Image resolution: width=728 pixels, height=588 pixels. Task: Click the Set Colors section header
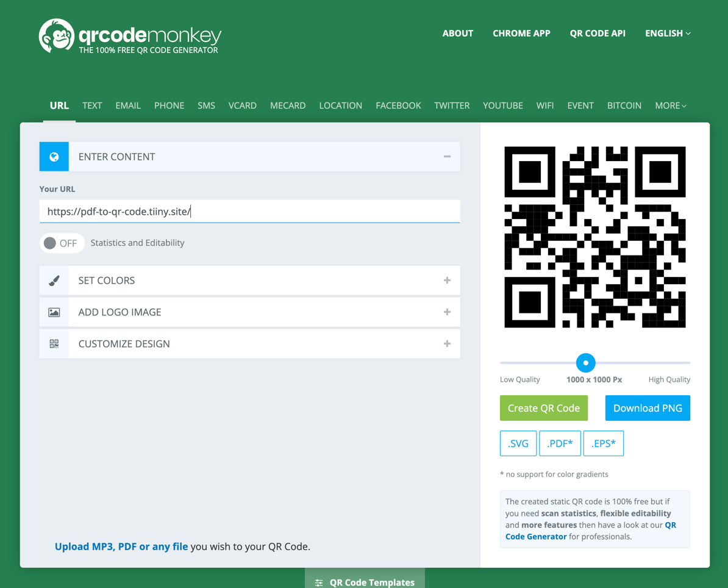tap(250, 281)
